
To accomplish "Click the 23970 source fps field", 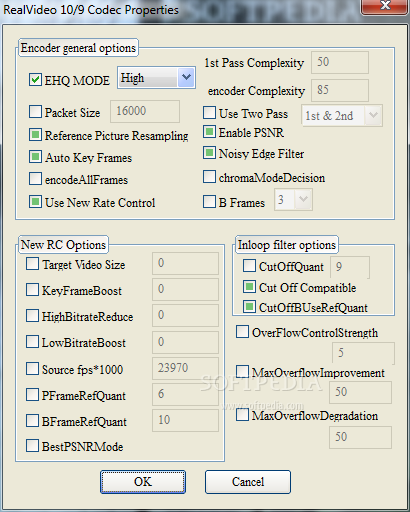I will tap(185, 368).
